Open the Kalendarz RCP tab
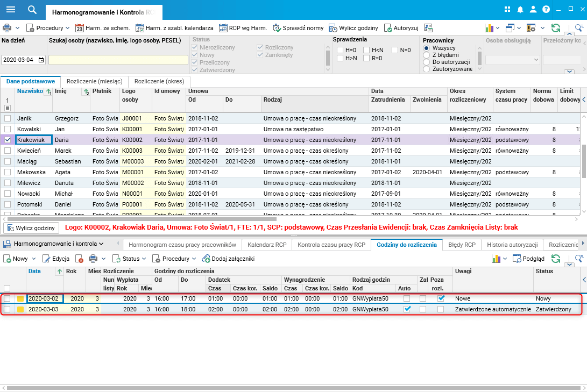This screenshot has width=587, height=392. coord(266,245)
